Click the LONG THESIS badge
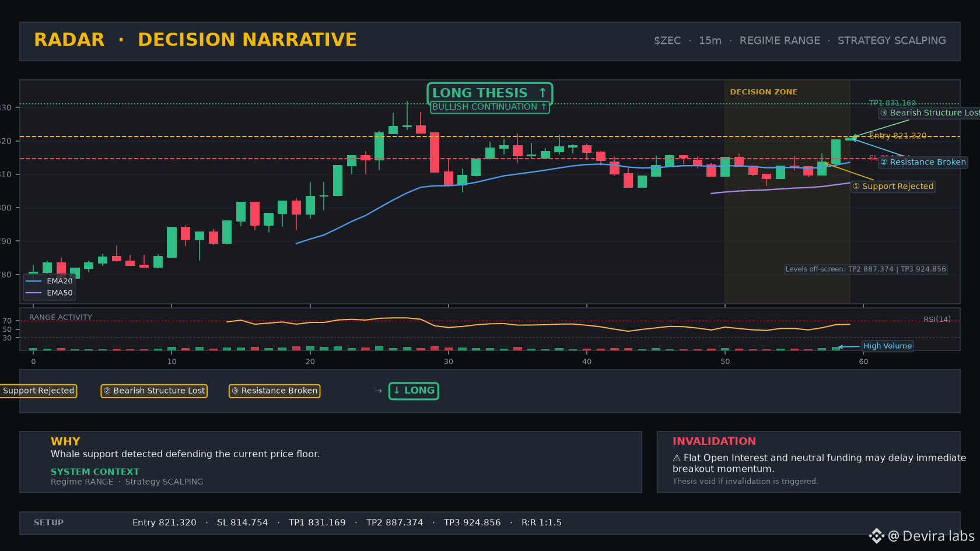Image resolution: width=980 pixels, height=551 pixels. [x=489, y=93]
